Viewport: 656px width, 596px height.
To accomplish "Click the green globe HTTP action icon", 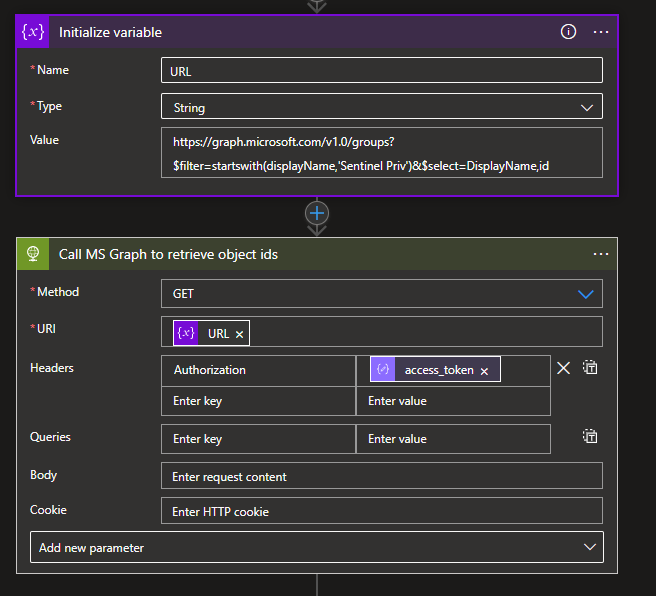I will click(x=34, y=254).
